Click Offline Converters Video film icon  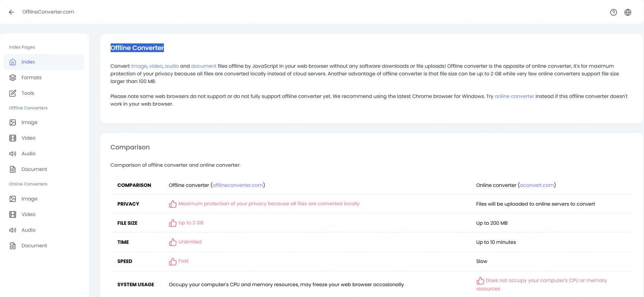[x=13, y=138]
